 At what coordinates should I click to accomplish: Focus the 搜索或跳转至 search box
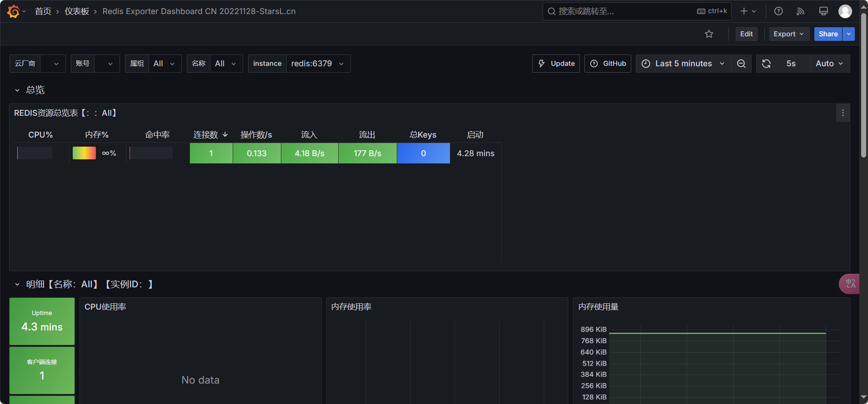pos(637,11)
